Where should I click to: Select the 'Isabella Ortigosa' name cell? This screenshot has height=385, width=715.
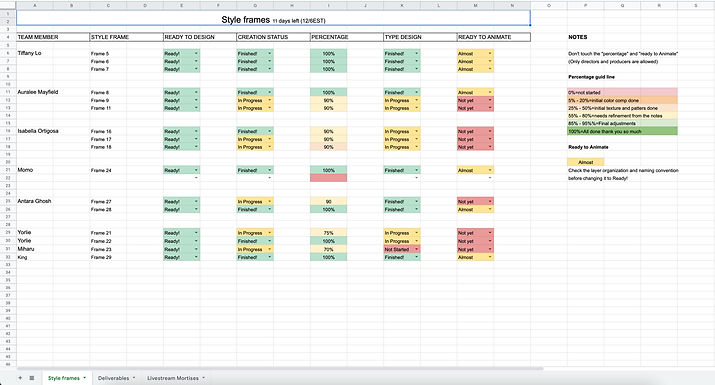[38, 131]
